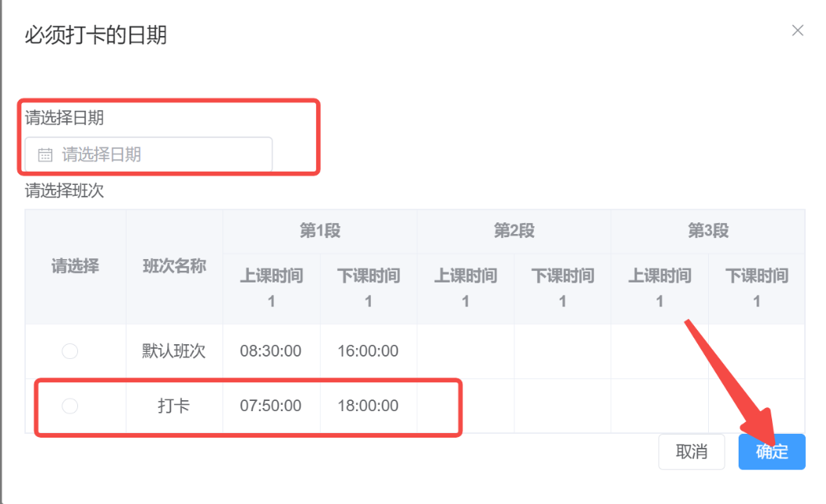Click the 16:00:00 end time cell
The height and width of the screenshot is (504, 826).
[368, 351]
